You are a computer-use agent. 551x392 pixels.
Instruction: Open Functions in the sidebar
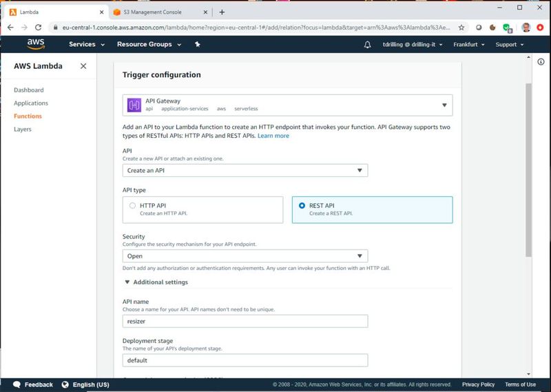click(28, 116)
